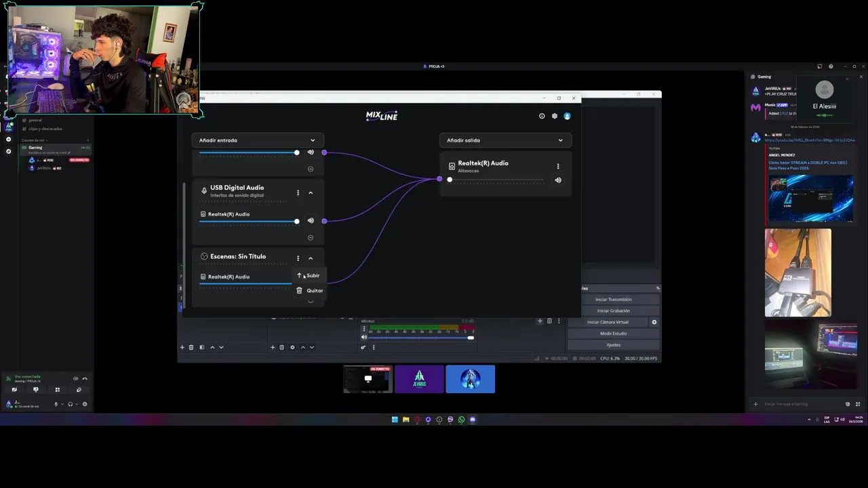868x488 pixels.
Task: Mute USB Digital Audio's Realtek route
Action: pyautogui.click(x=311, y=221)
